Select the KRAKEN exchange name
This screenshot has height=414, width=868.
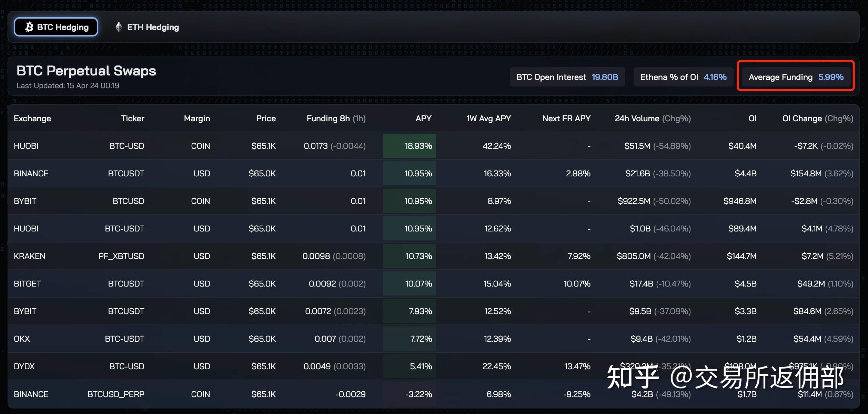[x=30, y=256]
